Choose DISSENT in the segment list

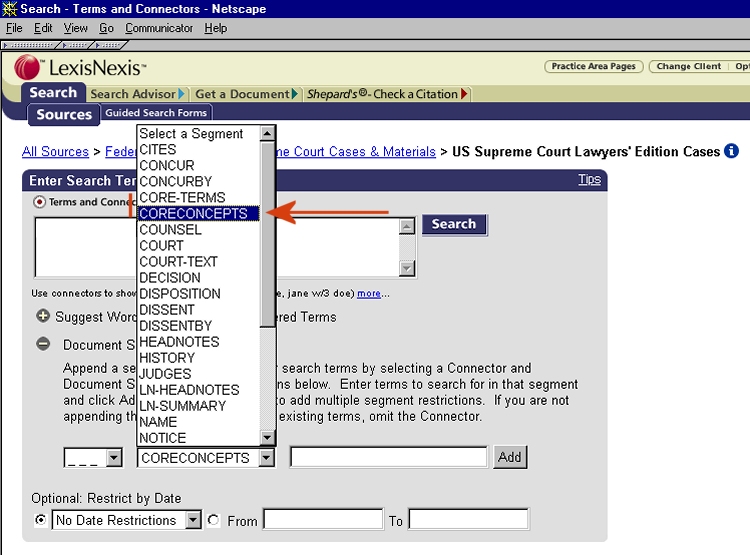pos(199,310)
